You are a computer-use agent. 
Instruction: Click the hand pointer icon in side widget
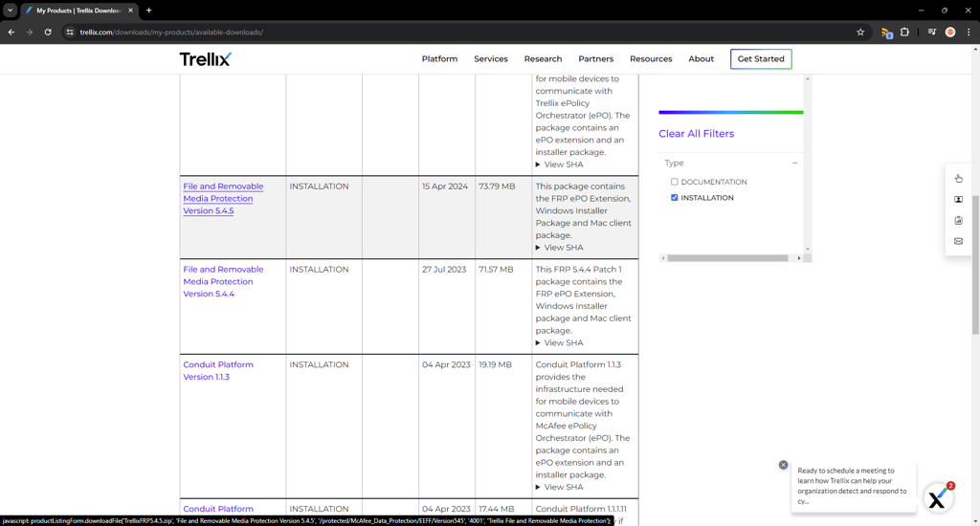pyautogui.click(x=958, y=179)
